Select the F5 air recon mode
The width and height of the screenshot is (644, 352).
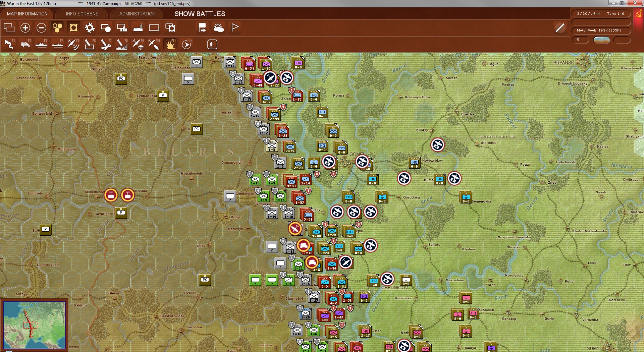pos(73,44)
